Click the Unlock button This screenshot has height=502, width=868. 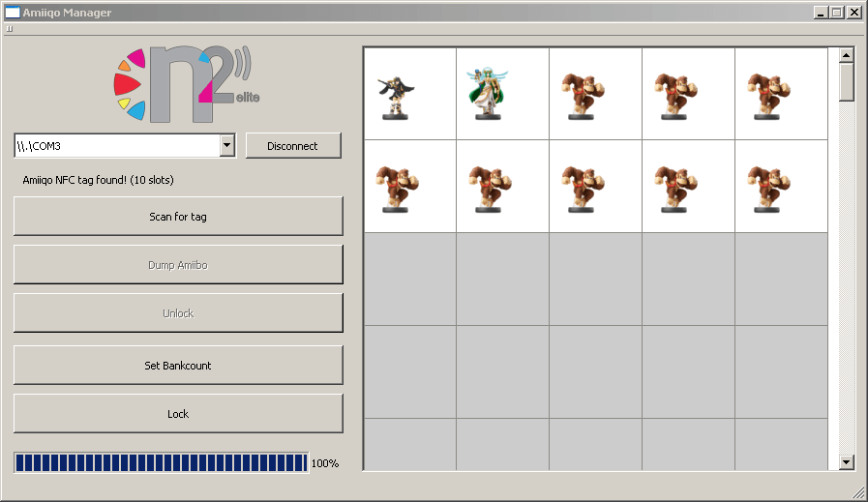(x=178, y=313)
